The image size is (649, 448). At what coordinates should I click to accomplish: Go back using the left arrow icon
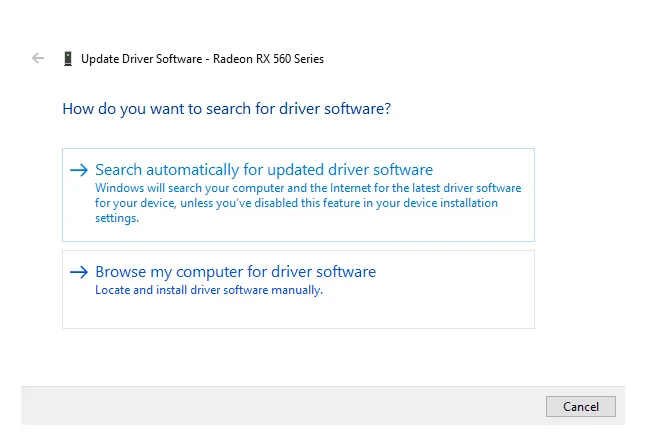tap(38, 58)
